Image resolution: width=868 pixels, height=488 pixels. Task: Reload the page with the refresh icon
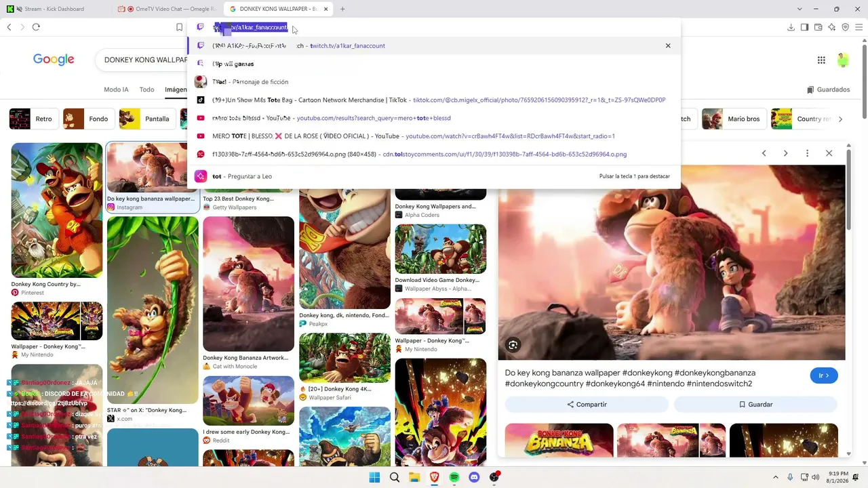click(36, 27)
